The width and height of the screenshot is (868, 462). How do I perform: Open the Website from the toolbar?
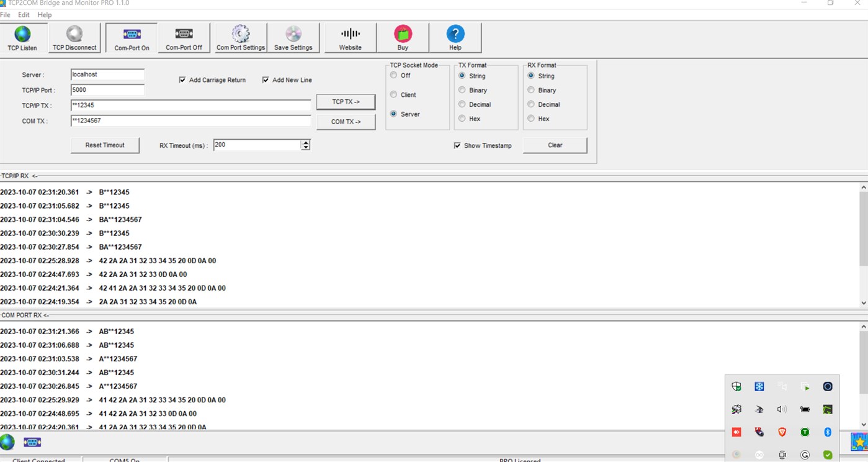tap(349, 34)
